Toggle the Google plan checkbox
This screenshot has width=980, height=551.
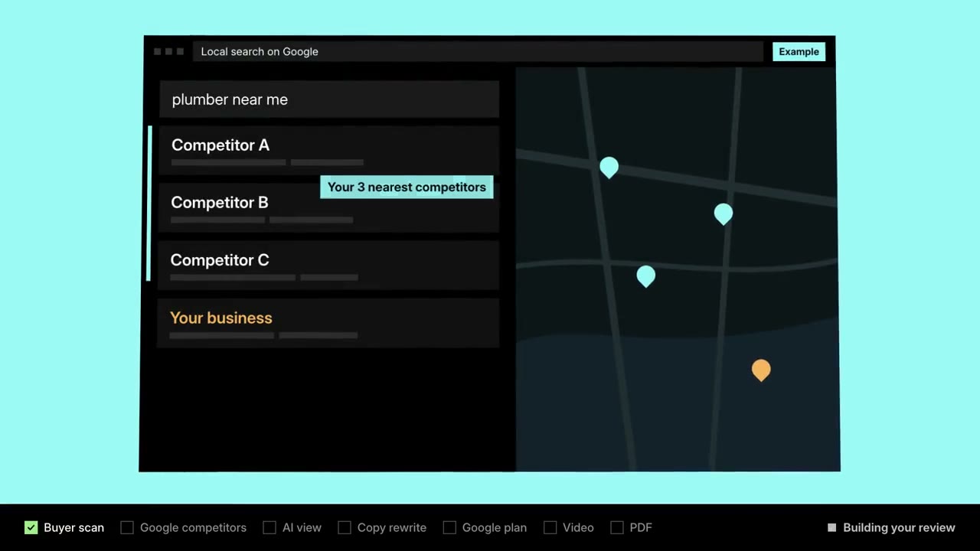click(x=449, y=527)
